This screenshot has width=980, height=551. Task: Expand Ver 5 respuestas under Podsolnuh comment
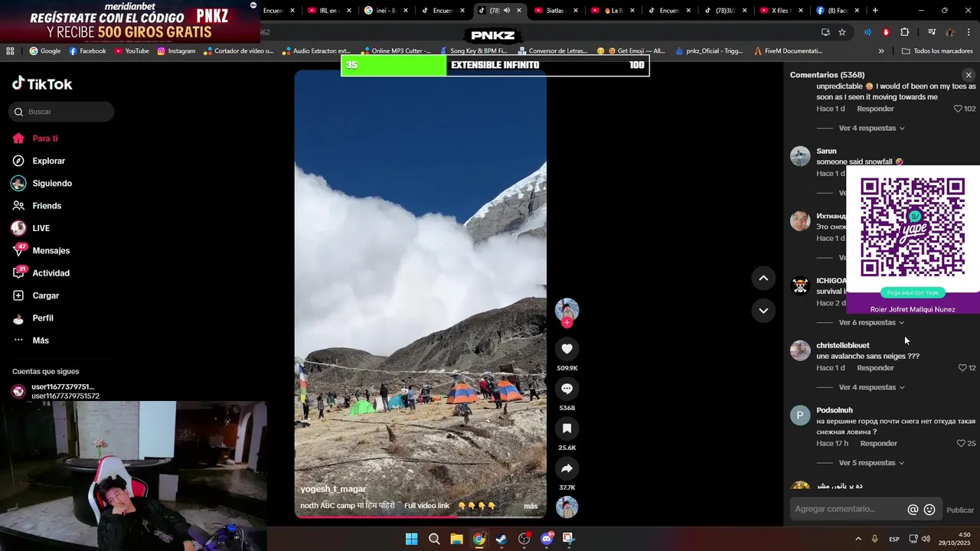[871, 463]
